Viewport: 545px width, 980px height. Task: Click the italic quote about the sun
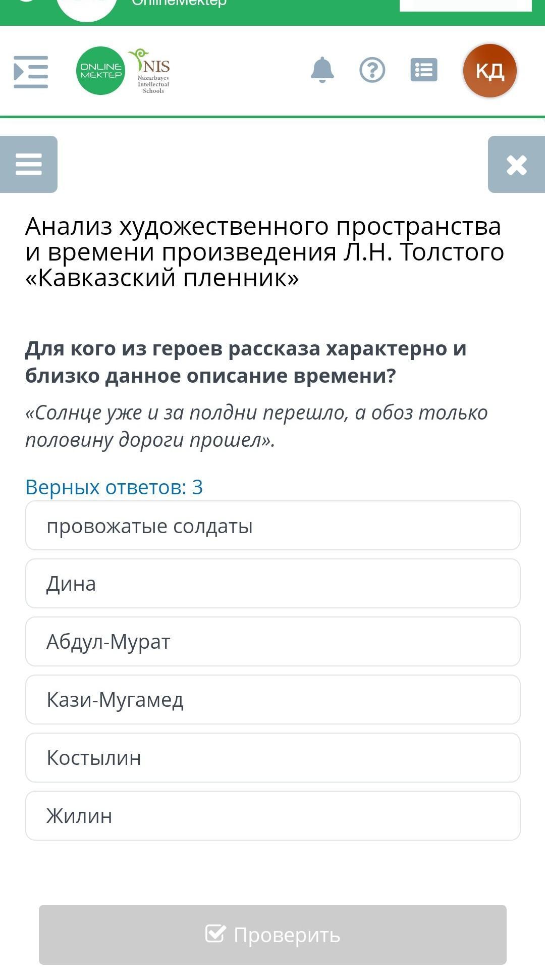[x=256, y=426]
